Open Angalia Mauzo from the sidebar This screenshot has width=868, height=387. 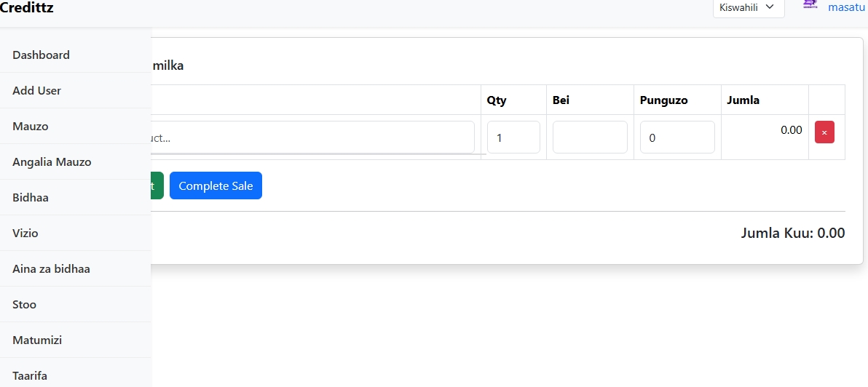point(52,162)
